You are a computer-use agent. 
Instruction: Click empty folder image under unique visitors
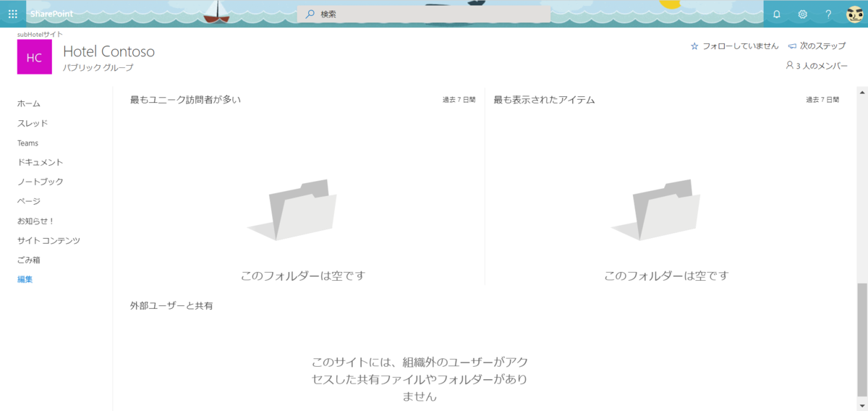pos(292,211)
